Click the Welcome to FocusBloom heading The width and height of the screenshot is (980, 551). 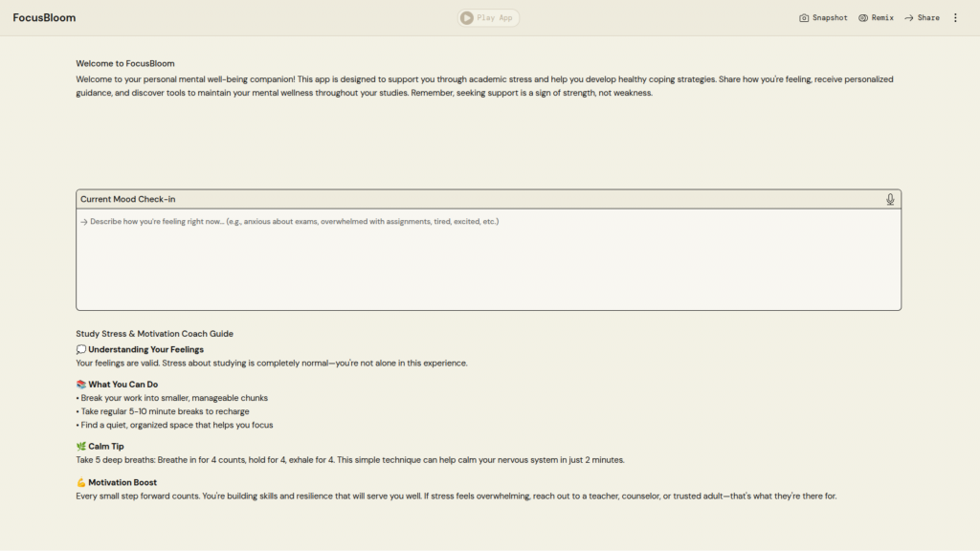[125, 64]
